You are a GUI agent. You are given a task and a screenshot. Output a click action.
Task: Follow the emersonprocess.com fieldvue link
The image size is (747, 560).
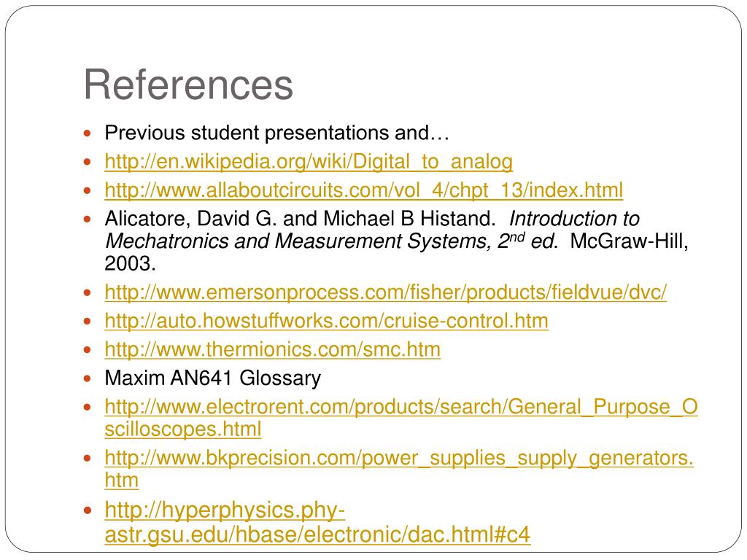385,292
